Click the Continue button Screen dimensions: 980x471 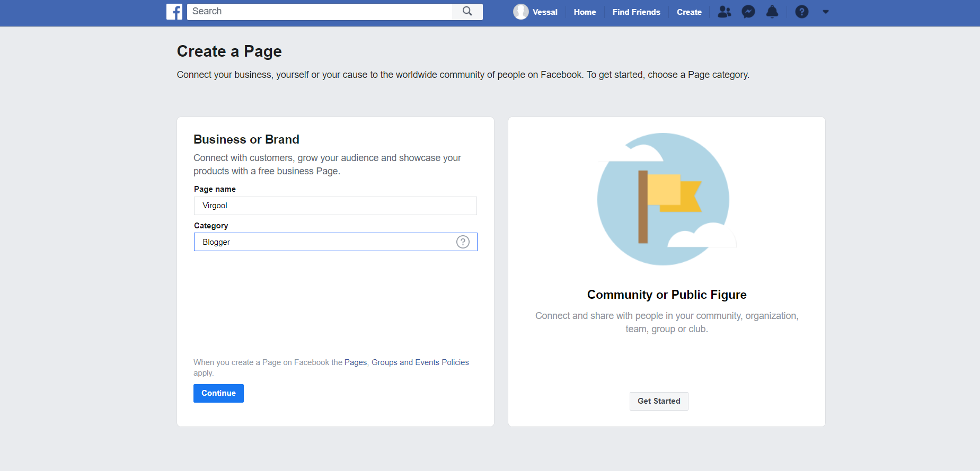tap(218, 393)
